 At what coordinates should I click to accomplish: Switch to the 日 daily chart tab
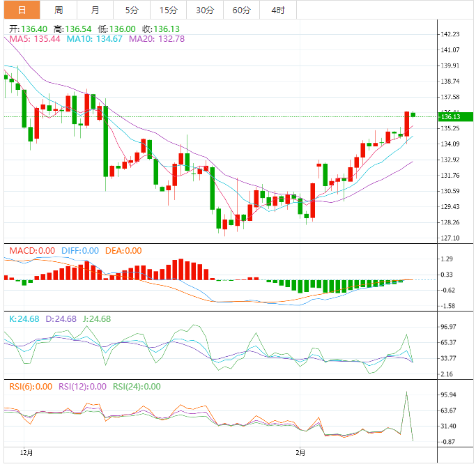coord(22,10)
